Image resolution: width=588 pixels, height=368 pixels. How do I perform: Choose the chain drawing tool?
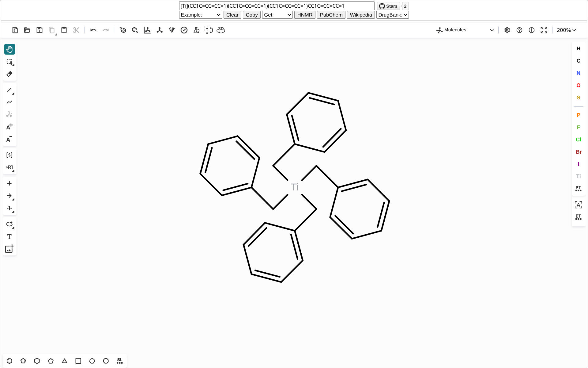pyautogui.click(x=9, y=102)
